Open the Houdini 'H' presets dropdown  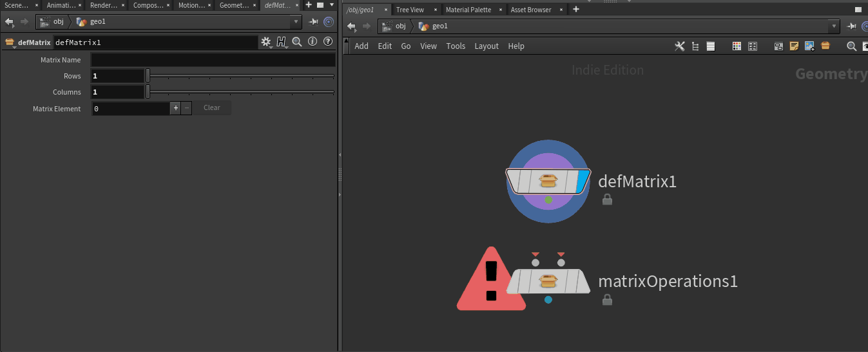point(282,42)
